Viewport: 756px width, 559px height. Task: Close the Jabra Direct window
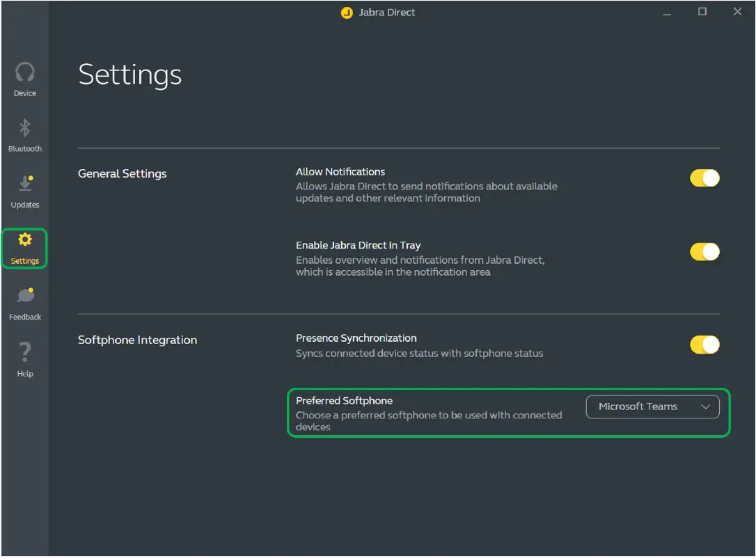click(738, 12)
